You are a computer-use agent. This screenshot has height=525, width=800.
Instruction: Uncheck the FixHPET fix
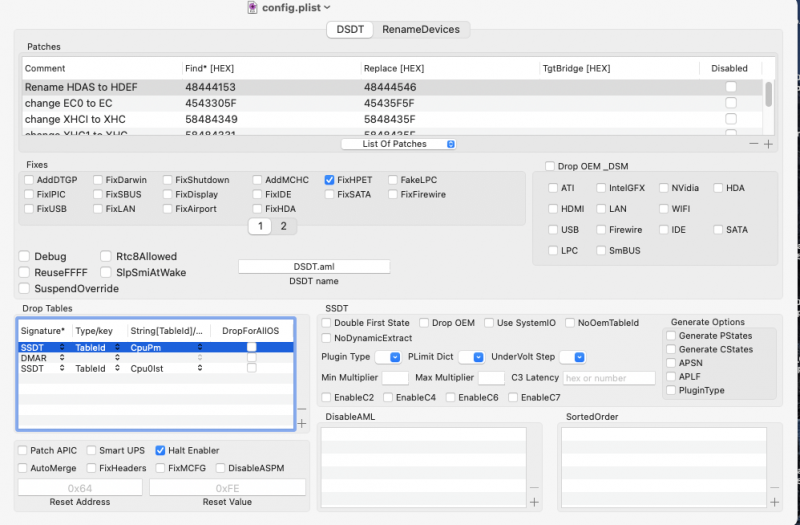pyautogui.click(x=329, y=180)
